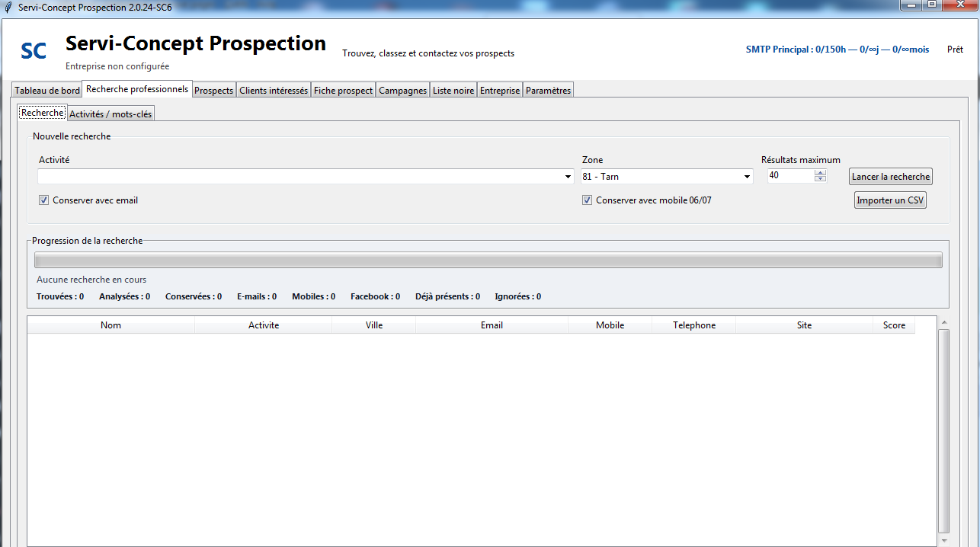This screenshot has width=980, height=547.
Task: Click the Analysées : 0 counter
Action: point(124,296)
